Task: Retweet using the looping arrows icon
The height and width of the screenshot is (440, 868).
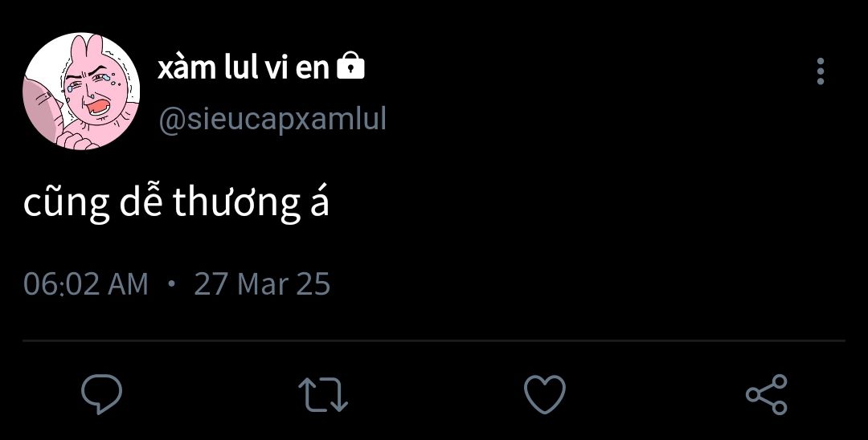Action: click(x=323, y=395)
